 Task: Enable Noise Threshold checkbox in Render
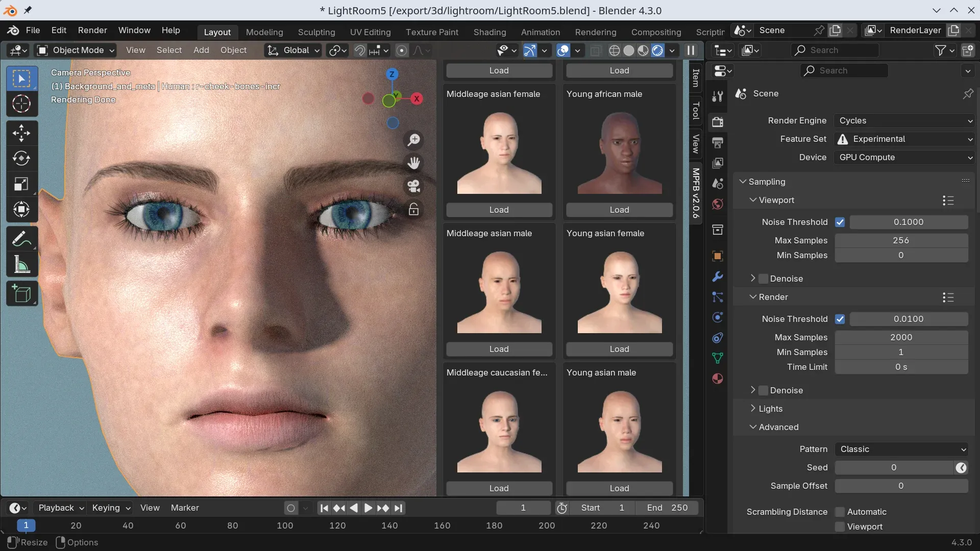pyautogui.click(x=840, y=319)
